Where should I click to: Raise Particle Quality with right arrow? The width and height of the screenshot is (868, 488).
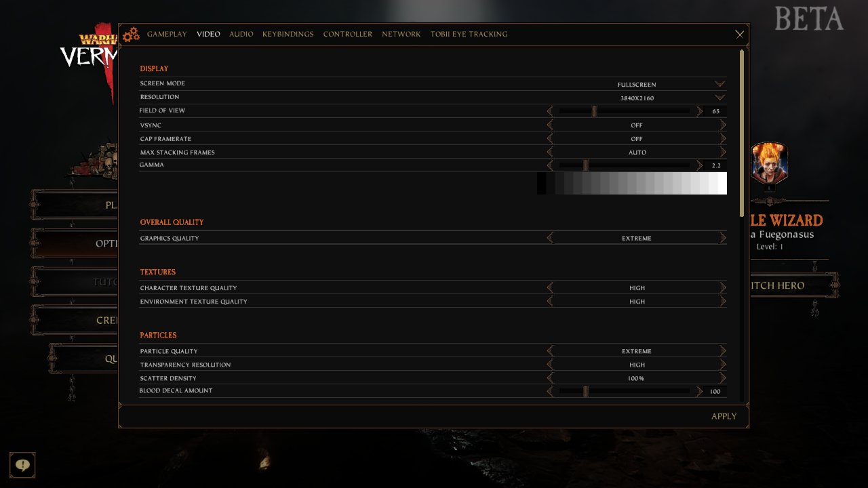pos(723,351)
